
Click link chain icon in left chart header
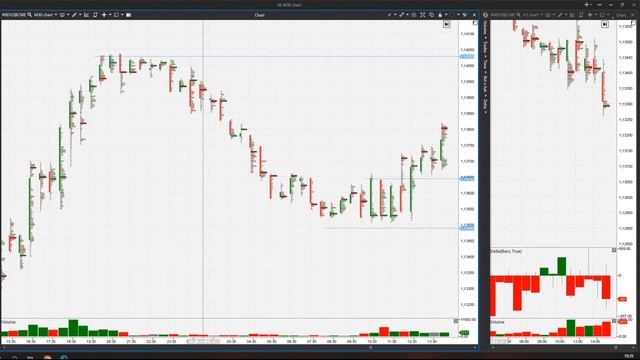[x=401, y=15]
